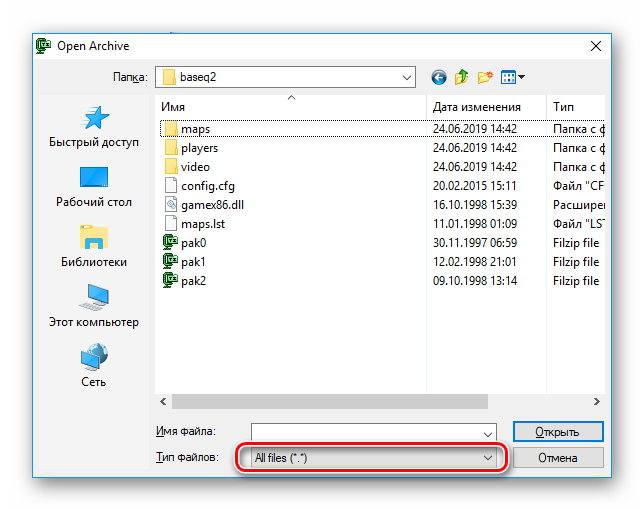Open Сеть in sidebar
The height and width of the screenshot is (510, 644).
click(94, 365)
